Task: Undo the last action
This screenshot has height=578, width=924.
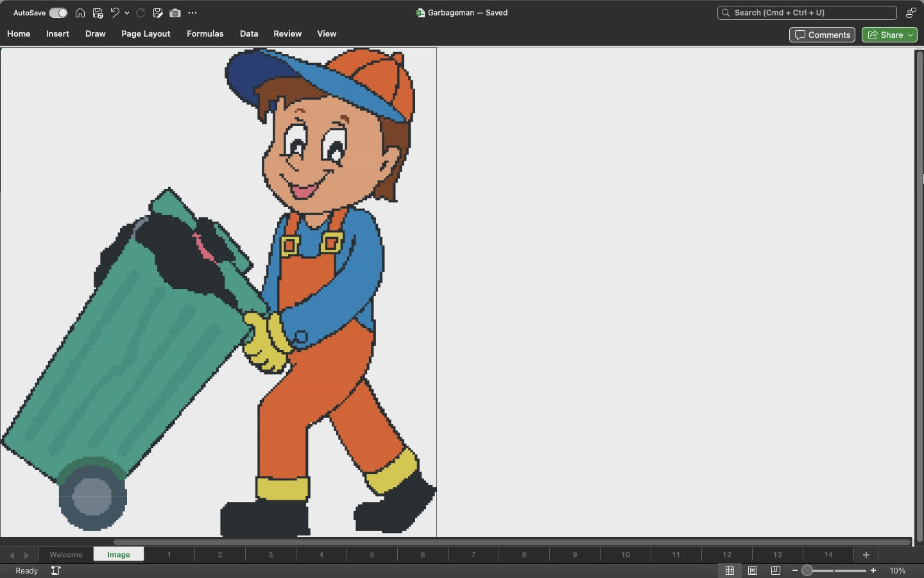Action: coord(114,12)
